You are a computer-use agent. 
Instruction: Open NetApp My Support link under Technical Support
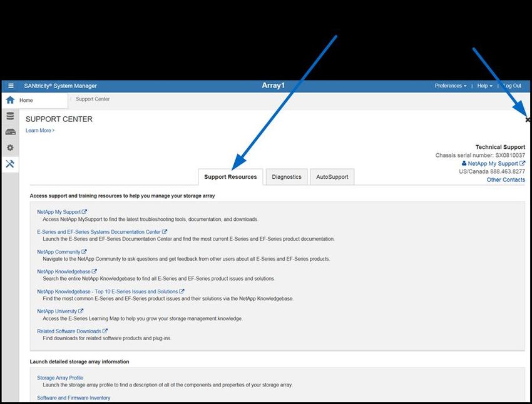coord(493,163)
